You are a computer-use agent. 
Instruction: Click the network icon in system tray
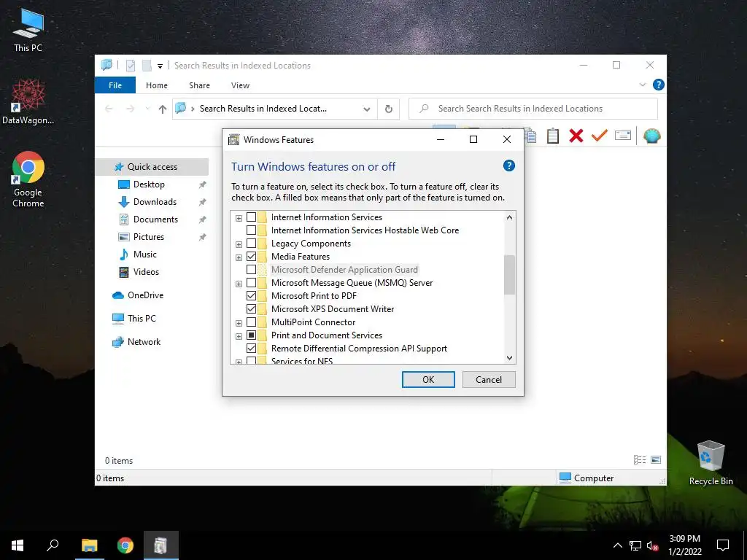tap(635, 545)
